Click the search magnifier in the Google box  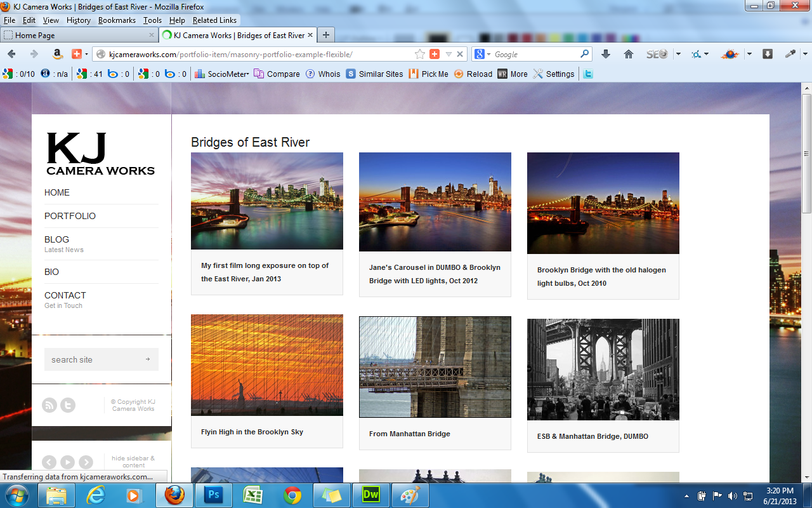point(584,54)
